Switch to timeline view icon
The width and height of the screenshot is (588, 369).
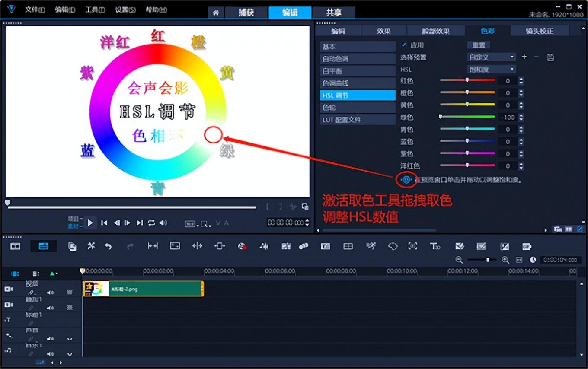click(x=43, y=246)
